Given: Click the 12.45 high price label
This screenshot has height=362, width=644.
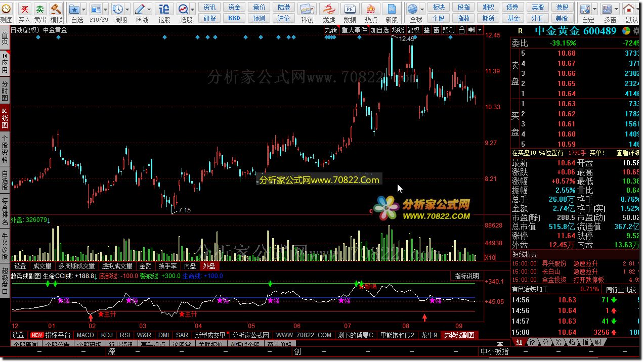Looking at the screenshot, I should click(406, 39).
